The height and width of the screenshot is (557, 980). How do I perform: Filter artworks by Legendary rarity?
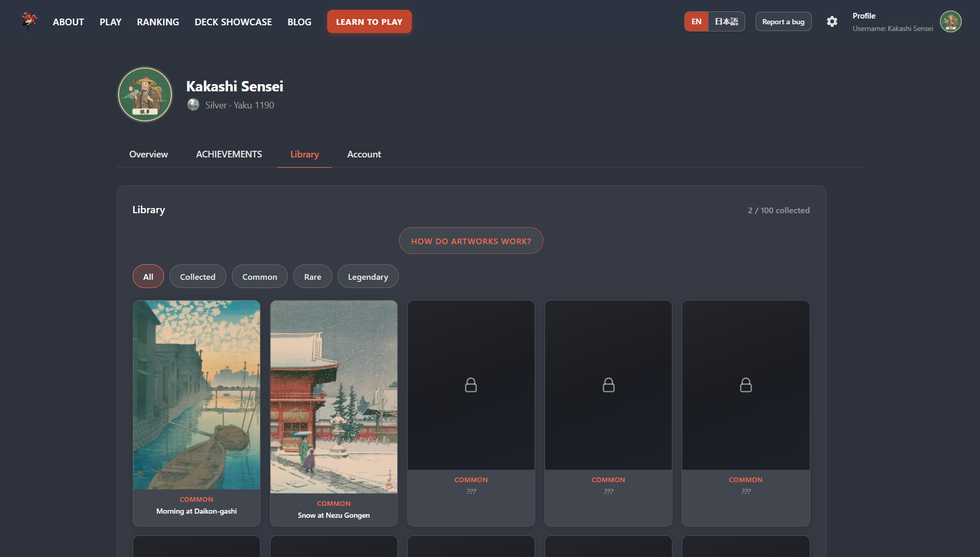coord(368,277)
